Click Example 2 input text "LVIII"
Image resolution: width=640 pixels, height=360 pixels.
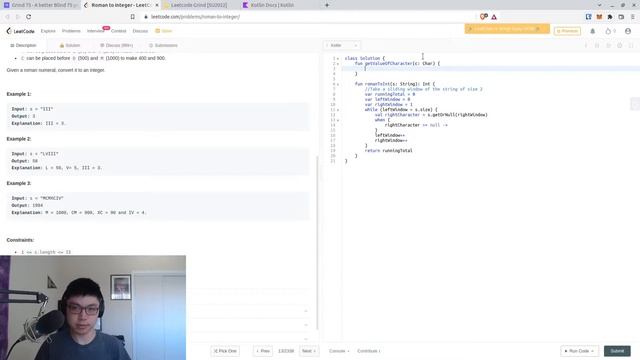click(x=49, y=154)
